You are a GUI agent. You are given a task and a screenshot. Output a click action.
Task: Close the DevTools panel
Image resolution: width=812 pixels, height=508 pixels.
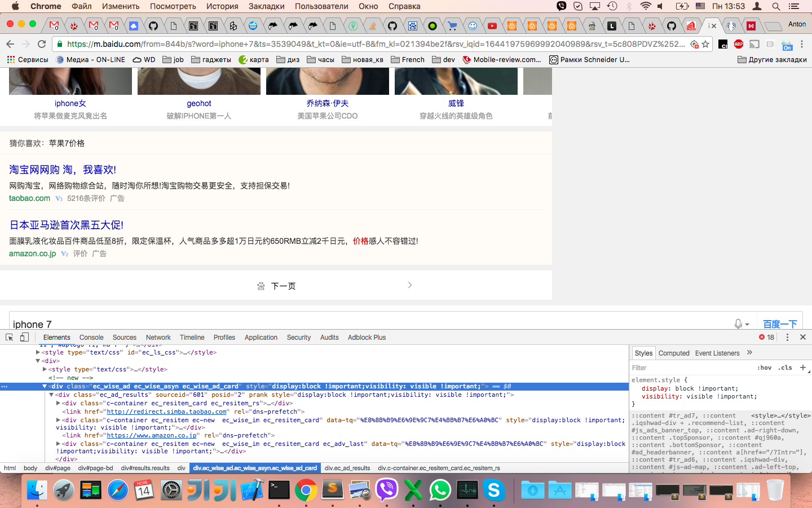803,337
